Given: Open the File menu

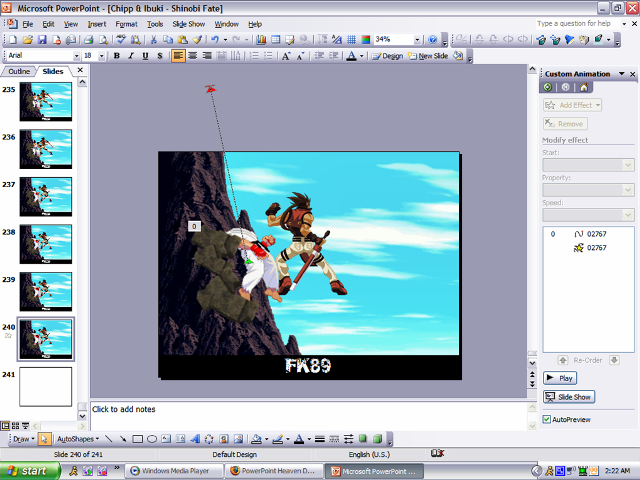Looking at the screenshot, I should click(x=28, y=24).
